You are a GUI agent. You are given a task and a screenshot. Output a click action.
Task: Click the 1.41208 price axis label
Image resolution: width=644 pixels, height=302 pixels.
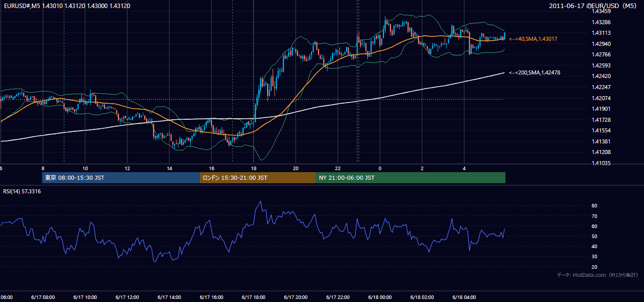tap(601, 152)
